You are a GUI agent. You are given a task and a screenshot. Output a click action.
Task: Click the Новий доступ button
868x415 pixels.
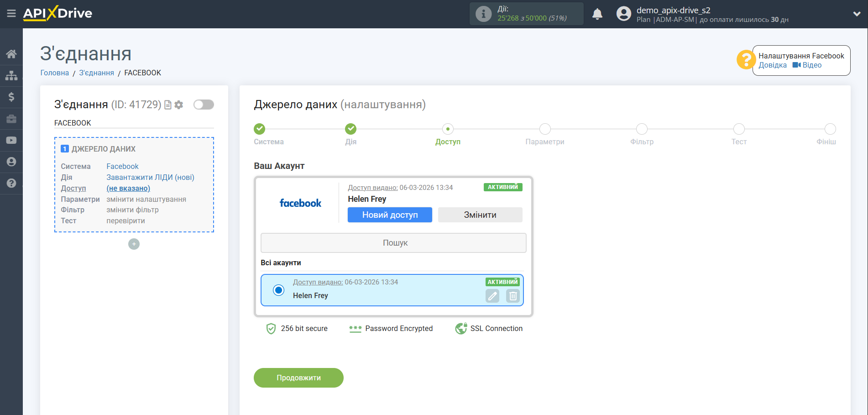[x=390, y=215]
